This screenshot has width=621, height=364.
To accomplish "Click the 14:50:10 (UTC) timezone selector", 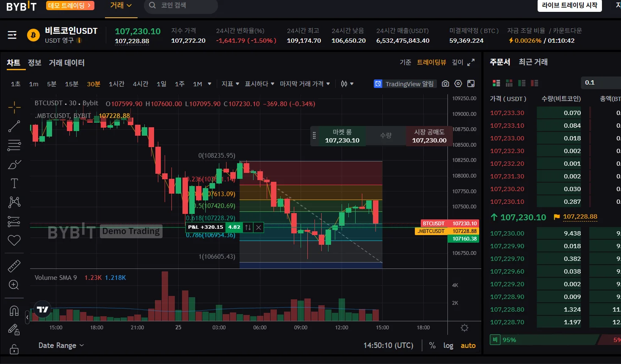I will (x=388, y=345).
